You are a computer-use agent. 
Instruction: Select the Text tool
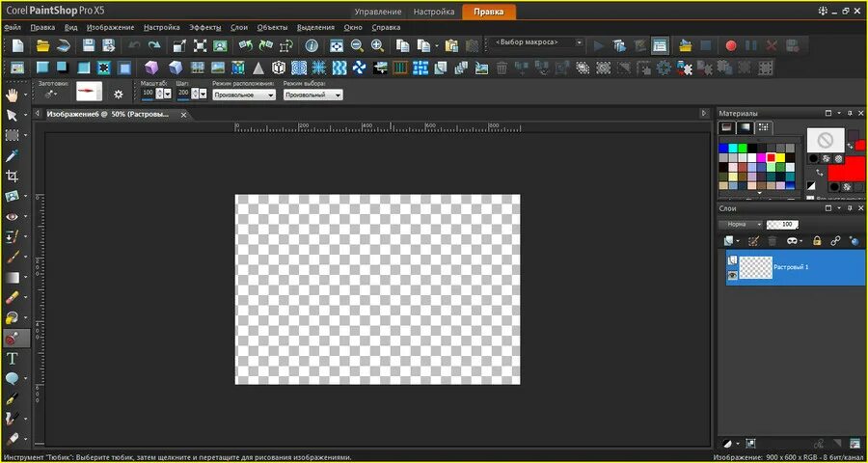12,359
